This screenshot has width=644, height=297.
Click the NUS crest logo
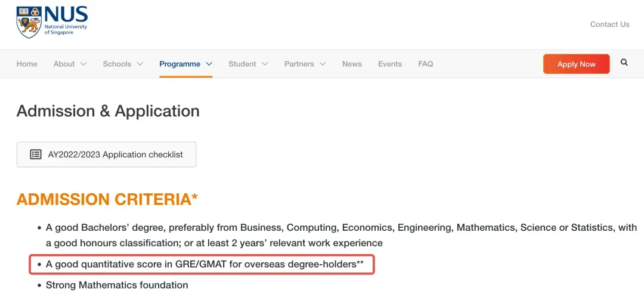(29, 23)
